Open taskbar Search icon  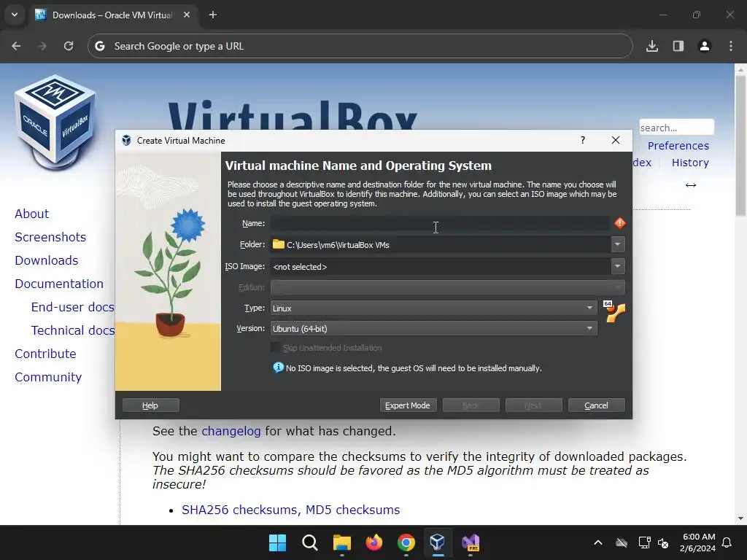click(x=309, y=542)
